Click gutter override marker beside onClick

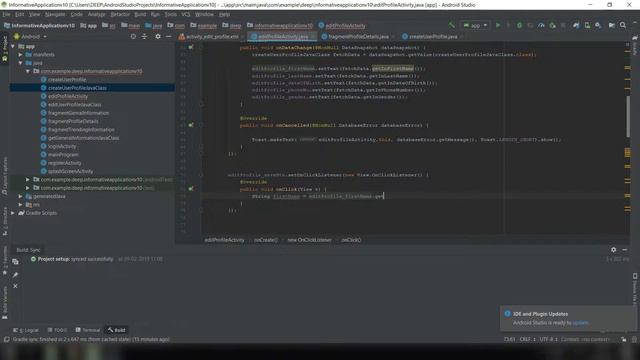[191, 189]
